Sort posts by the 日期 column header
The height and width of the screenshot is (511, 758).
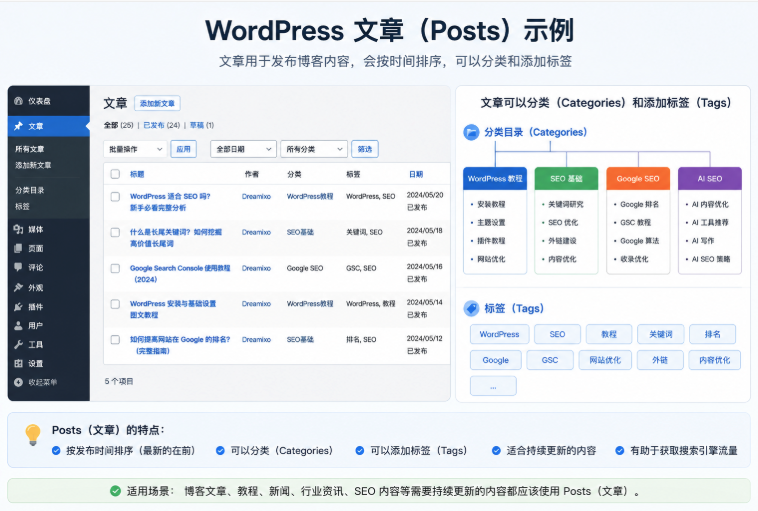416,174
